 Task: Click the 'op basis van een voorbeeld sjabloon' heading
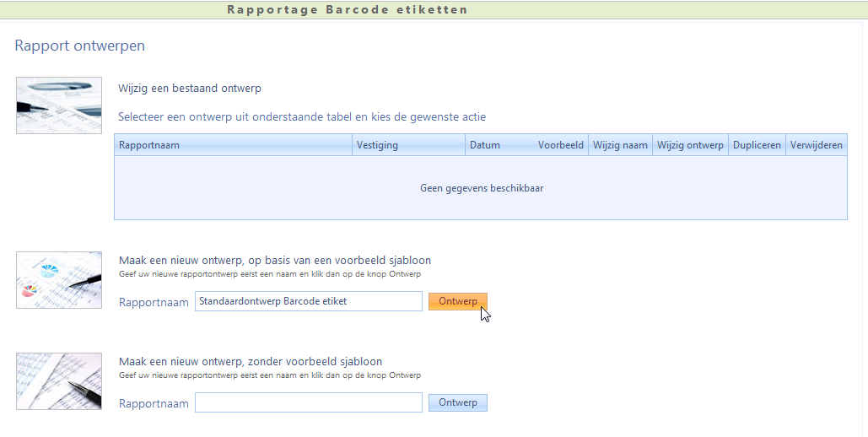275,260
